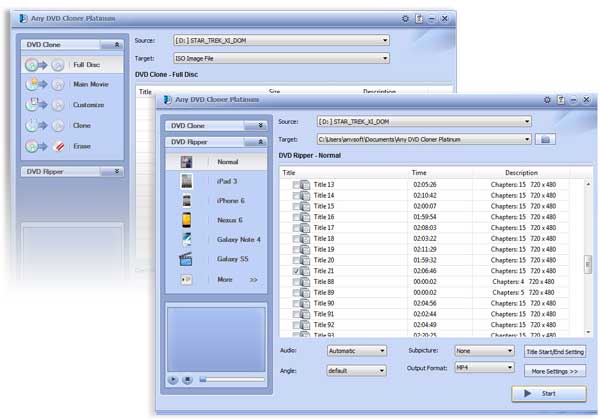The image size is (600, 420).
Task: Open Source dropdown in front window
Action: click(x=424, y=122)
